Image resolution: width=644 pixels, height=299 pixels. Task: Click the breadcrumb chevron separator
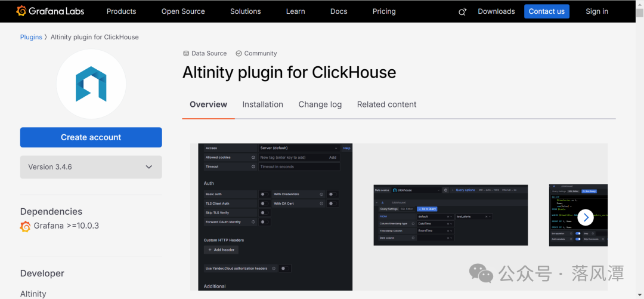[x=46, y=37]
